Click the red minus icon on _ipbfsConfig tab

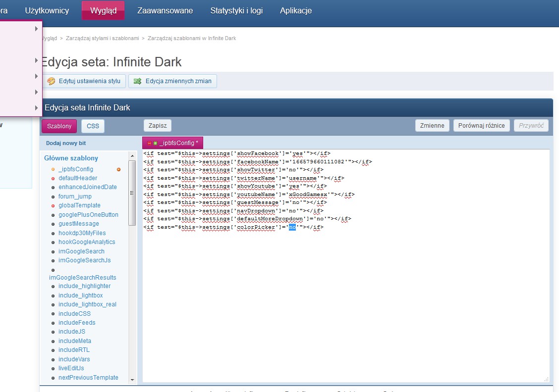(x=149, y=143)
